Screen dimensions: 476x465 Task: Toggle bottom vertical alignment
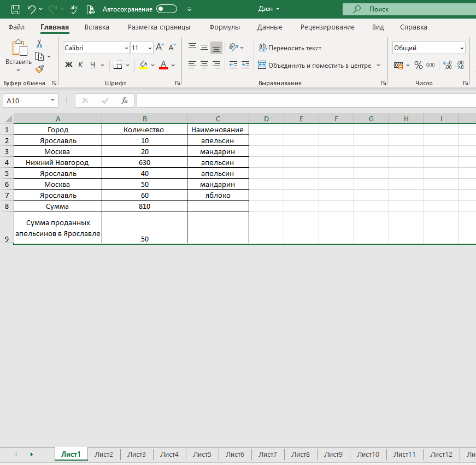pyautogui.click(x=216, y=48)
